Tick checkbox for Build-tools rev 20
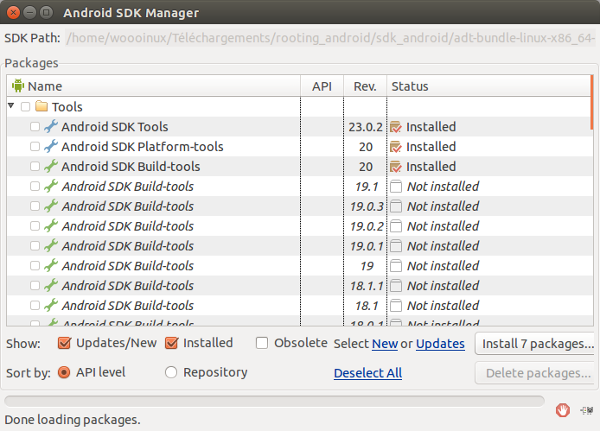This screenshot has height=431, width=600. tap(35, 166)
